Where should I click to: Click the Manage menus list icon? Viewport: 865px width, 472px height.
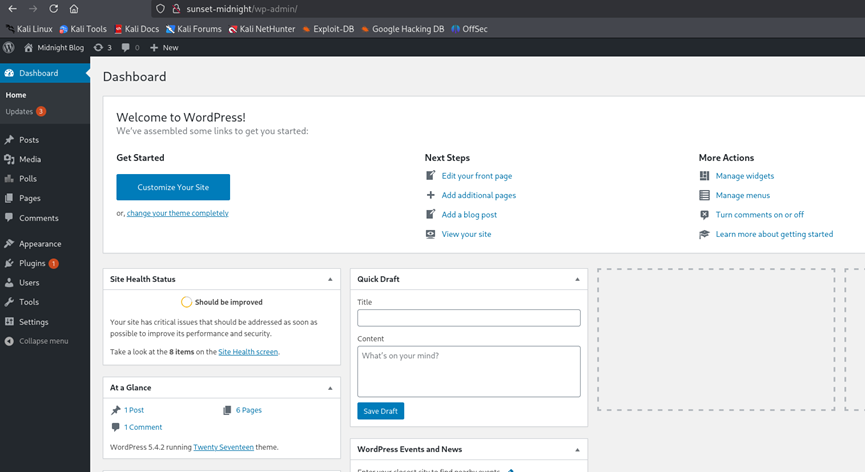pyautogui.click(x=704, y=195)
